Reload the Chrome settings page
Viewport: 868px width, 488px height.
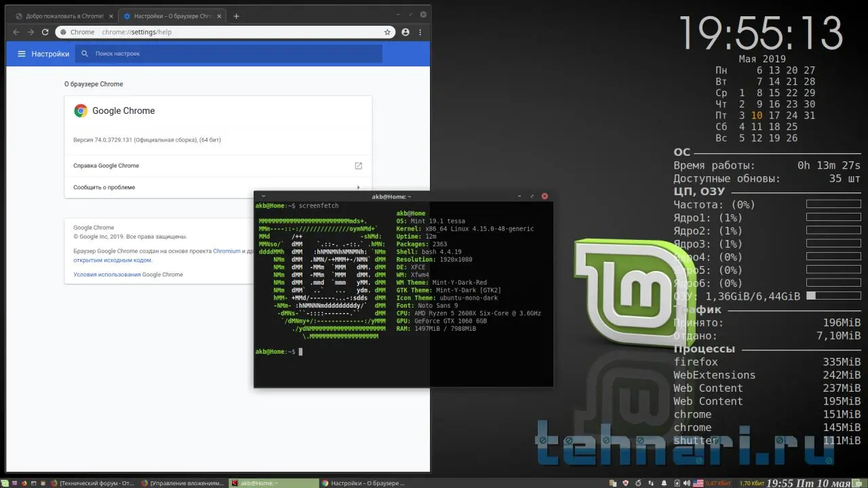45,32
